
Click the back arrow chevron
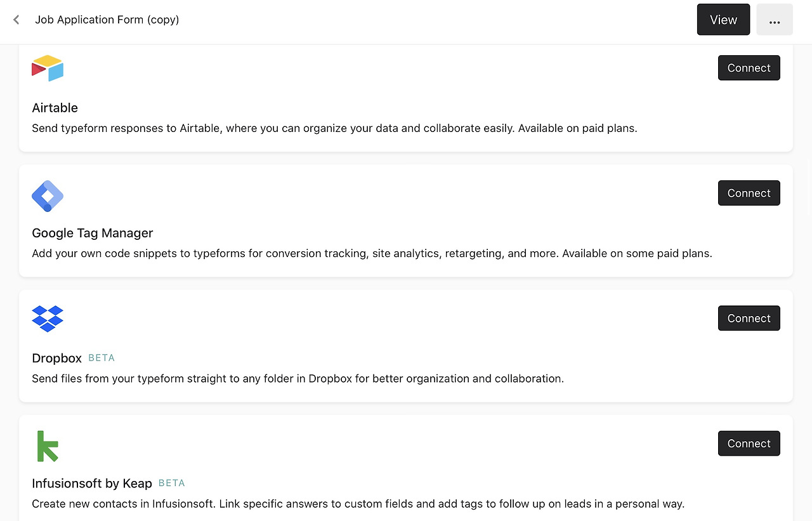click(x=16, y=20)
